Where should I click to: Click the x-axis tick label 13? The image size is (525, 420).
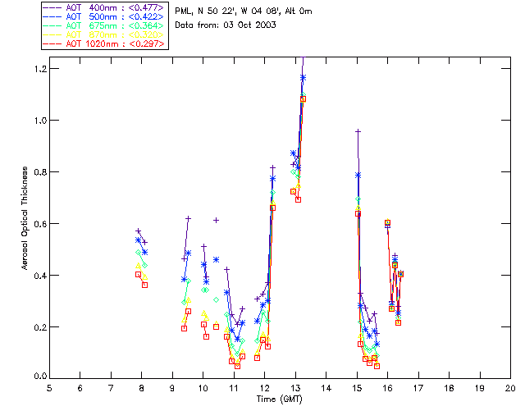coord(295,388)
